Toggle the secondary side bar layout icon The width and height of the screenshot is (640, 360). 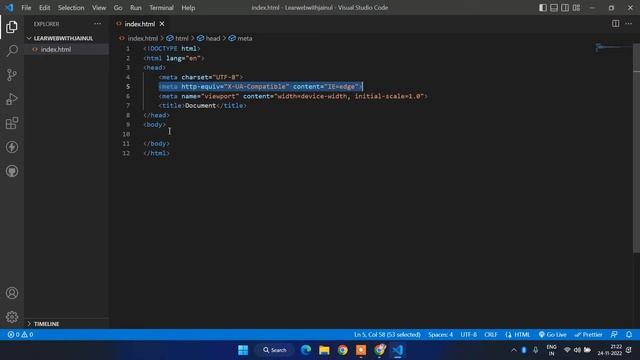565,8
